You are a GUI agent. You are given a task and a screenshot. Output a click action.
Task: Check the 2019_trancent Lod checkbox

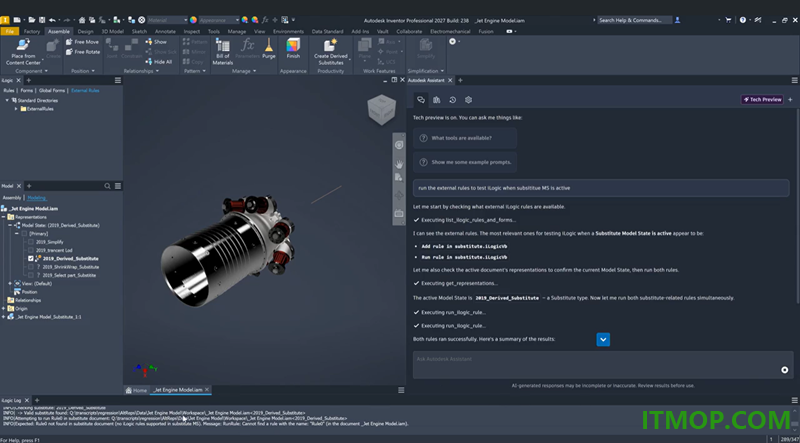click(31, 250)
